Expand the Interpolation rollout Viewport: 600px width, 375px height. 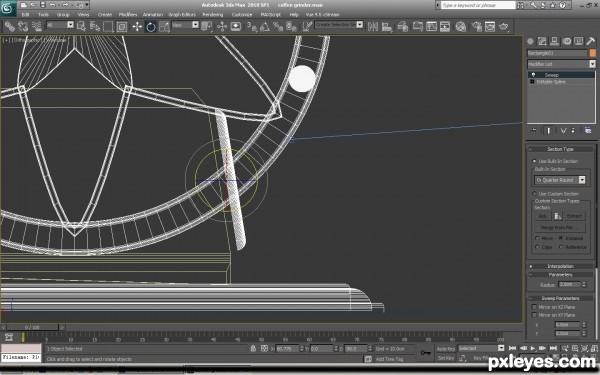point(560,266)
